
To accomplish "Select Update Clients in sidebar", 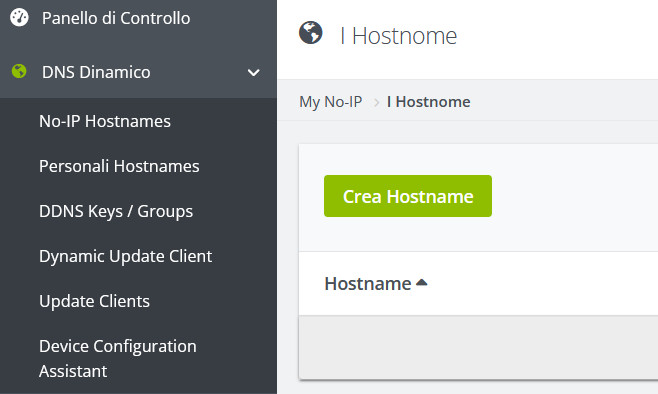I will (94, 301).
